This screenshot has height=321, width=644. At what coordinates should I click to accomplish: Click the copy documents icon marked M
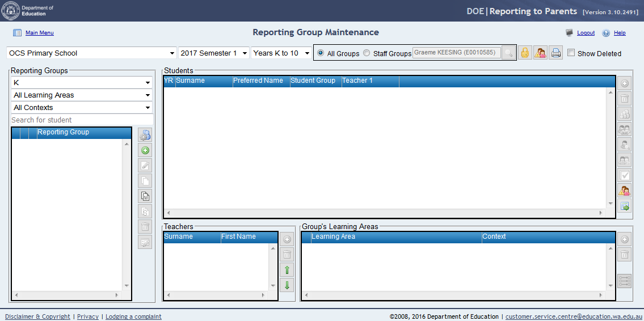(145, 196)
